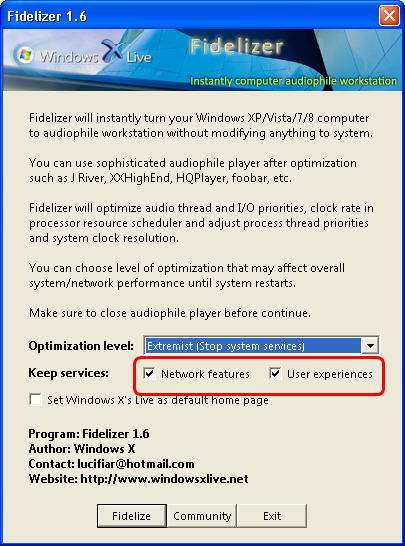Click the Keep services label
The width and height of the screenshot is (405, 546).
tap(68, 373)
